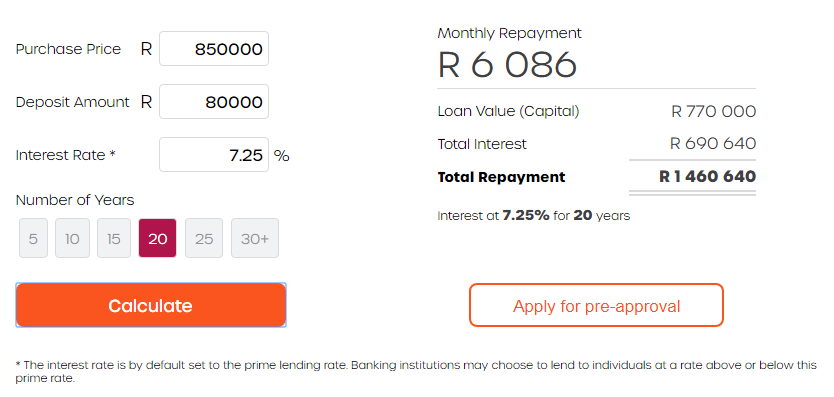
Task: Select the 5 years term option
Action: pos(33,238)
